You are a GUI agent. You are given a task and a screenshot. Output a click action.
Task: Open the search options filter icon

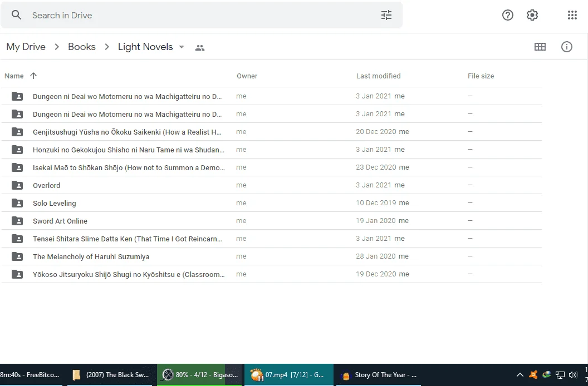pyautogui.click(x=386, y=15)
